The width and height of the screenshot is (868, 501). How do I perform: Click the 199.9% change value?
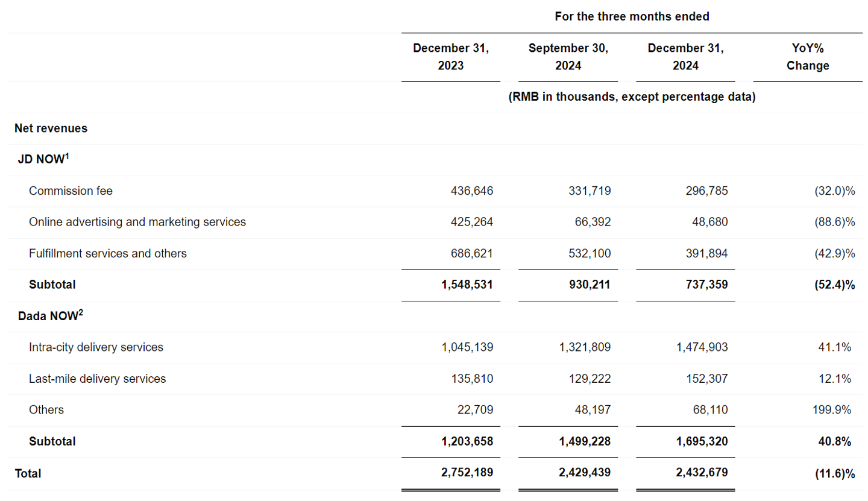(832, 410)
